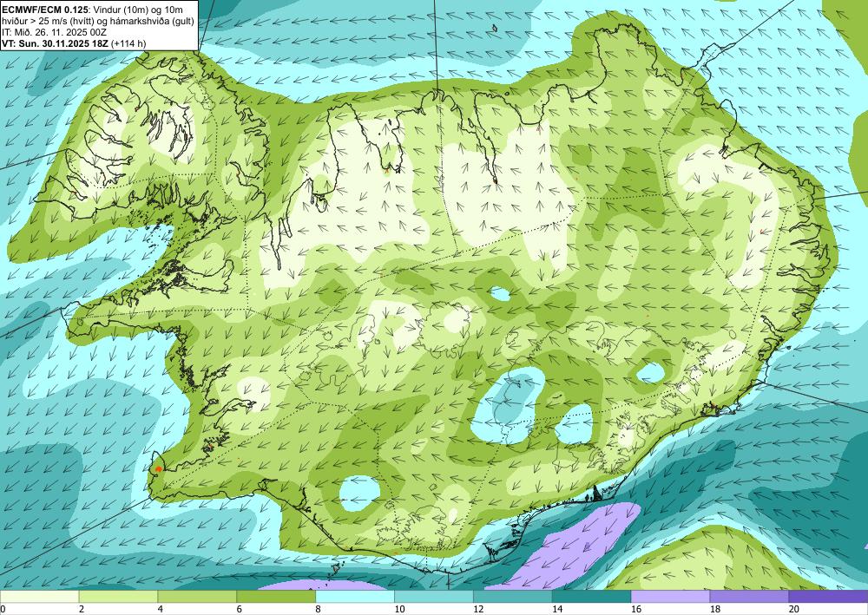Image resolution: width=868 pixels, height=615 pixels.
Task: Click the "(+114 h)" forecast offset text
Action: coord(128,43)
